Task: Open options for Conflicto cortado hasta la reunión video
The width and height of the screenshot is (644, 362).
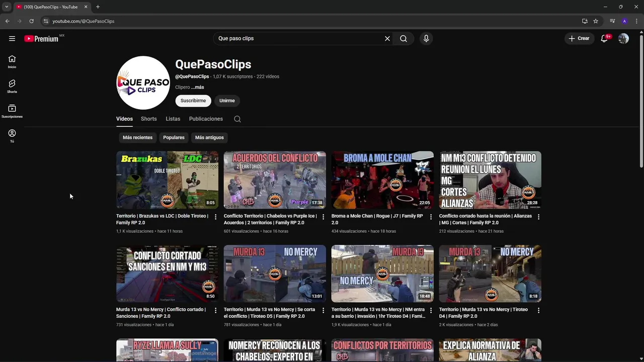Action: click(x=538, y=217)
